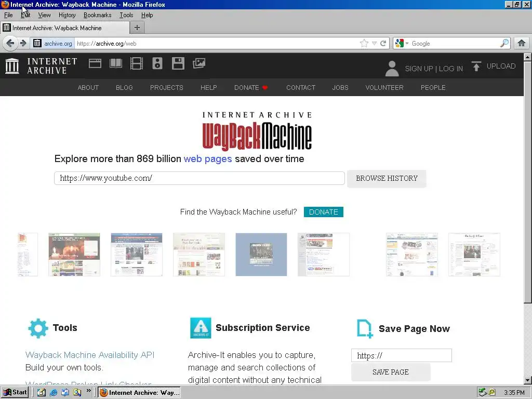Open the View menu
Image resolution: width=532 pixels, height=399 pixels.
[x=44, y=15]
